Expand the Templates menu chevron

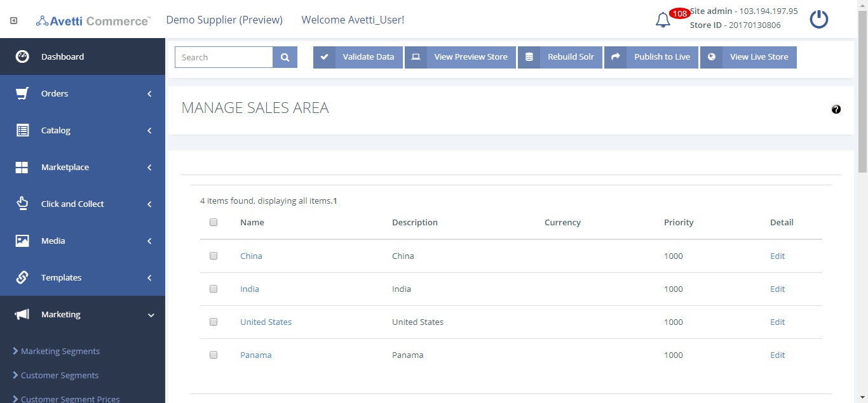pyautogui.click(x=150, y=278)
